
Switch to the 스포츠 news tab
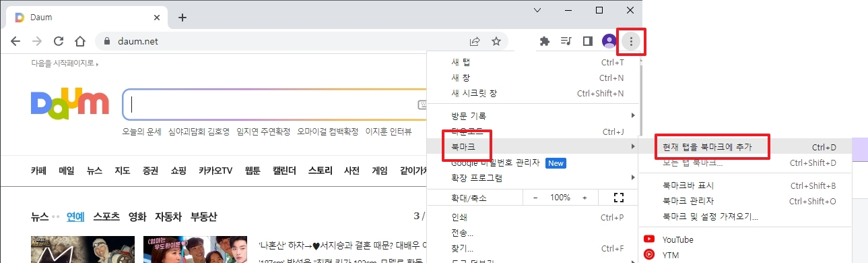point(106,216)
